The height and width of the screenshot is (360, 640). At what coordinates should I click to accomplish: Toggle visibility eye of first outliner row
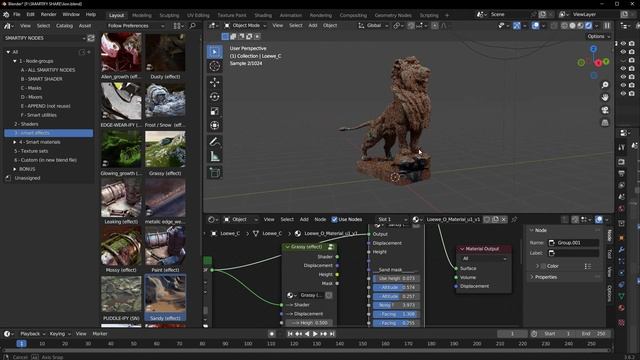[623, 43]
